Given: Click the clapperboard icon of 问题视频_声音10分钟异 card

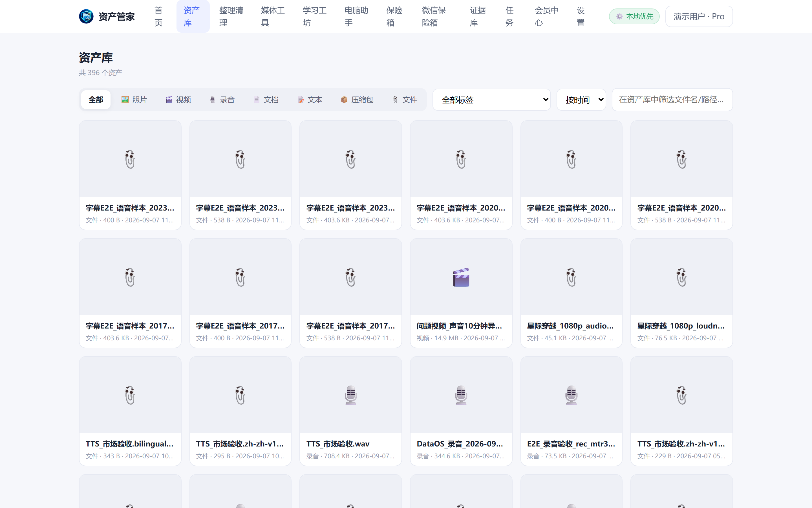Looking at the screenshot, I should point(461,277).
